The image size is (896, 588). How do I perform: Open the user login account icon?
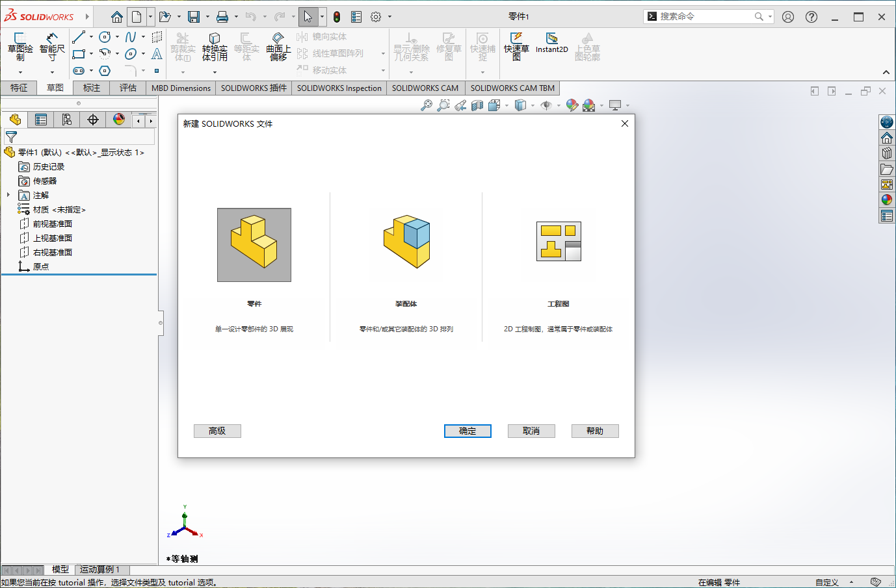coord(788,17)
